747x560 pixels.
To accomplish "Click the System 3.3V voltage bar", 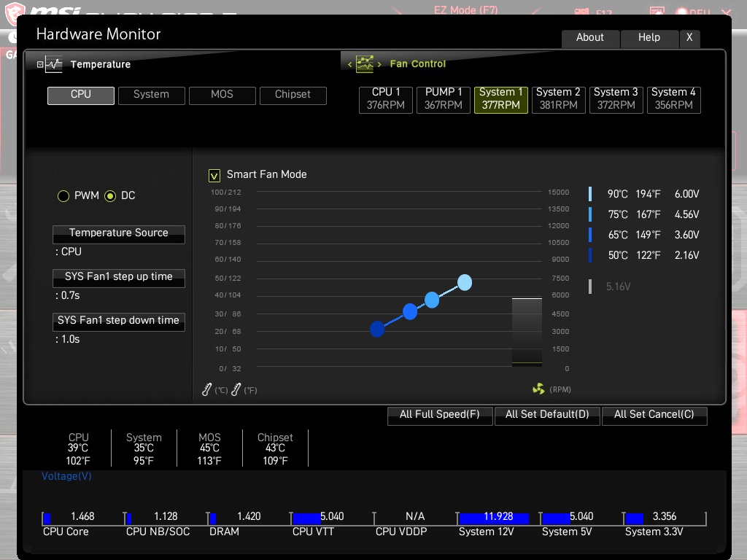I will (635, 518).
